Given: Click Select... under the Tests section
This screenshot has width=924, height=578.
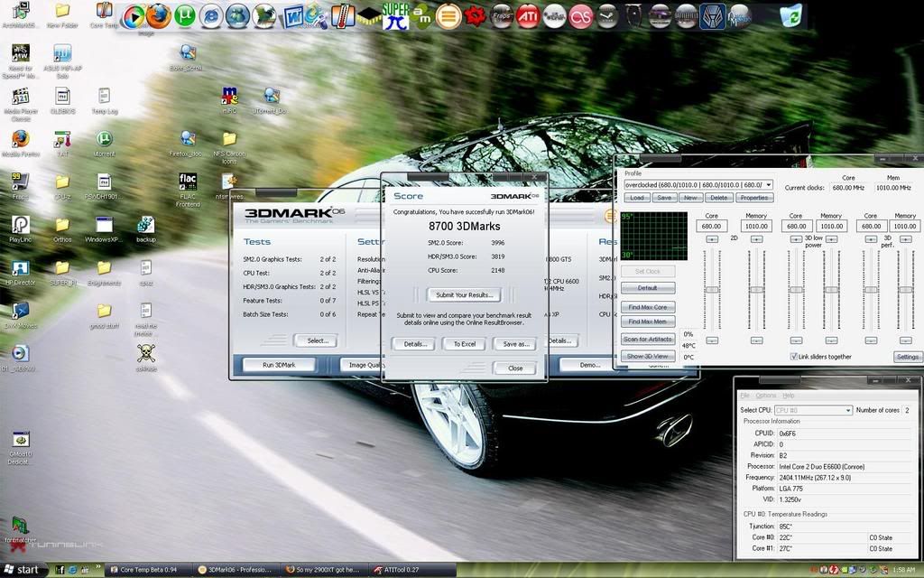Looking at the screenshot, I should coord(315,340).
